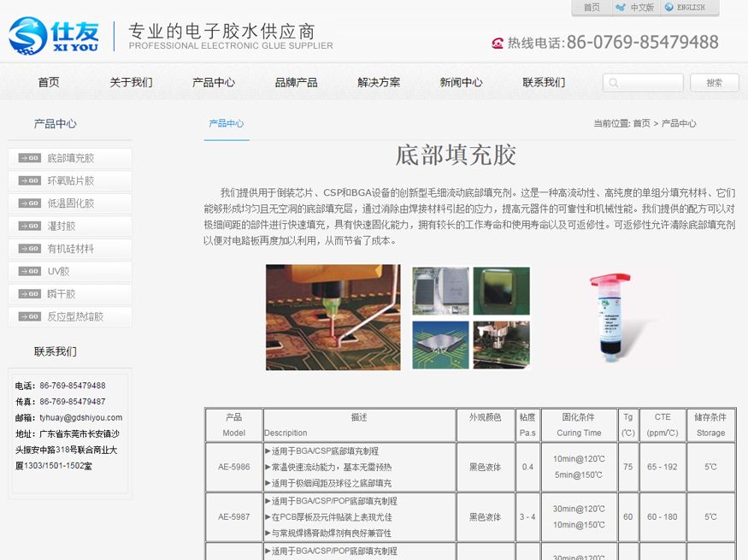Click the AE-5986 model cell
This screenshot has height=560, width=748.
[x=233, y=467]
